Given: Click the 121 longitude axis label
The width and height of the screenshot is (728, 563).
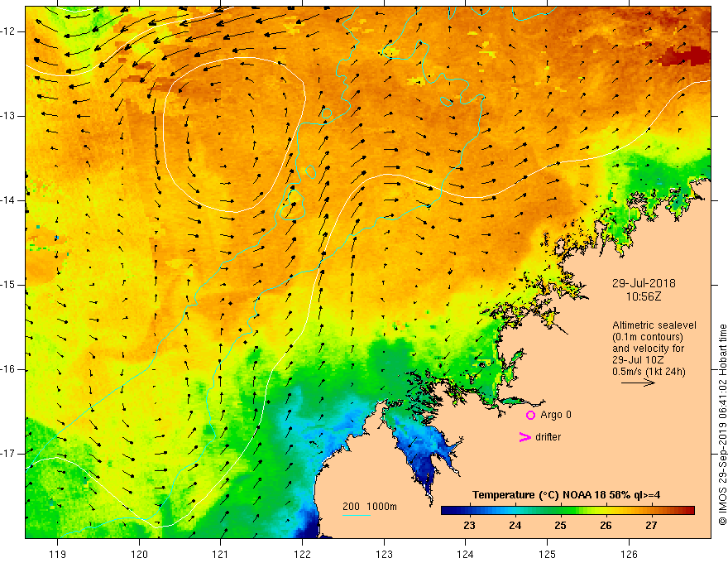Looking at the screenshot, I should (221, 554).
